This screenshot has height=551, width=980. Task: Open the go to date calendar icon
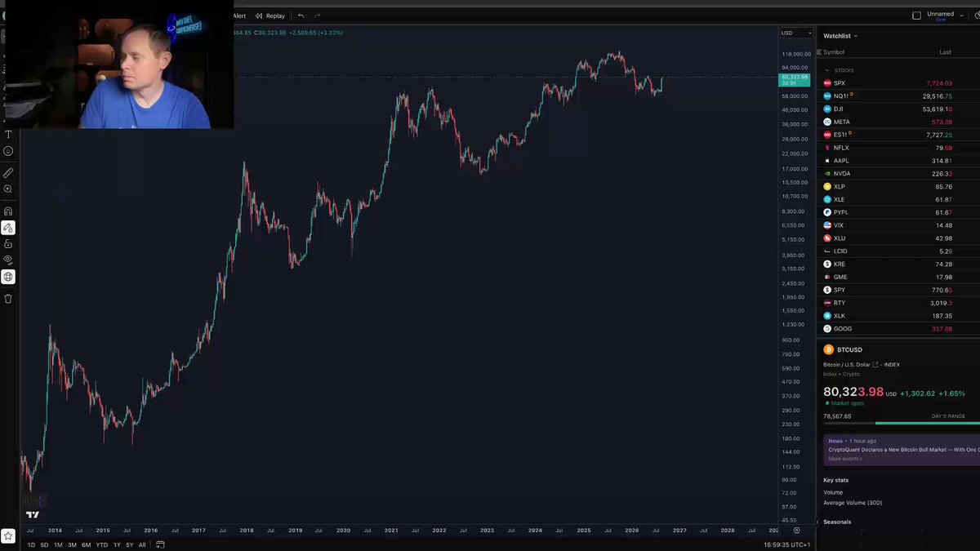click(x=161, y=544)
